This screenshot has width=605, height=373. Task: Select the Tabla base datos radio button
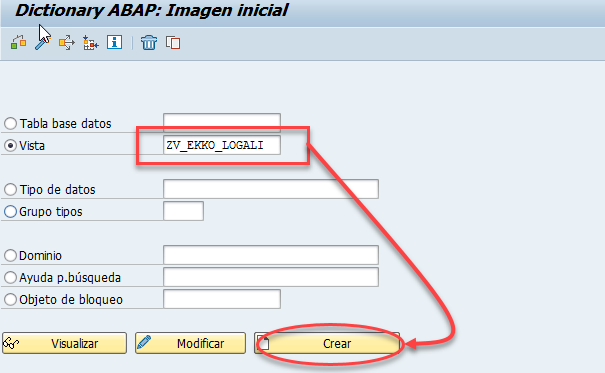(x=10, y=123)
